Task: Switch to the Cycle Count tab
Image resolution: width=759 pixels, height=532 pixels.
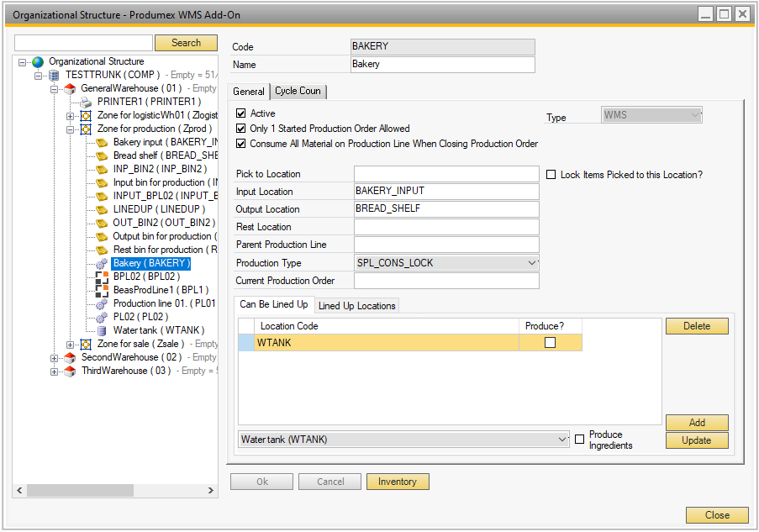Action: 298,91
